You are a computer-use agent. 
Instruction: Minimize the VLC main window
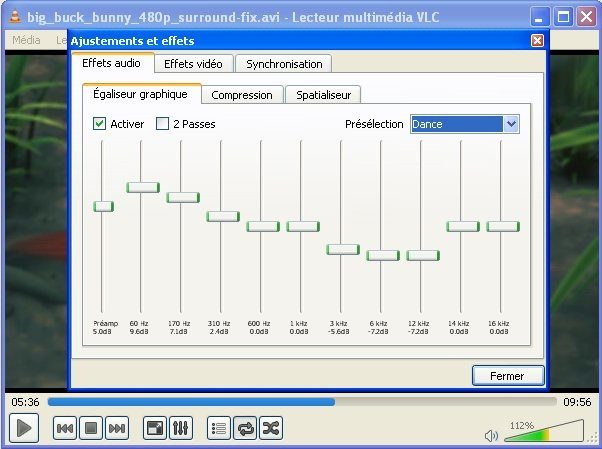[x=539, y=17]
